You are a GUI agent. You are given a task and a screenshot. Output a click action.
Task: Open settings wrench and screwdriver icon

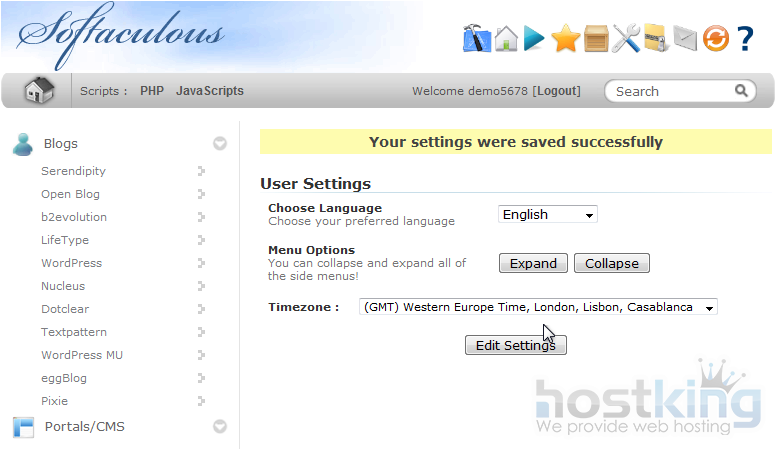point(626,39)
